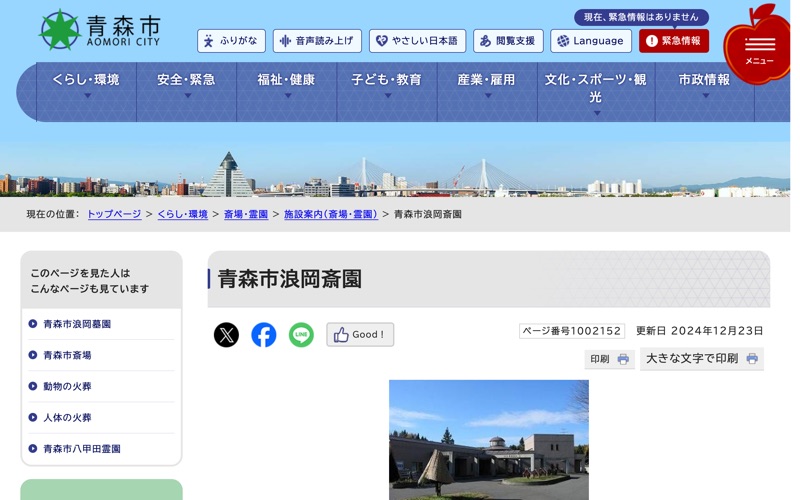Click ページ番号1002152 page number text
Image resolution: width=800 pixels, height=500 pixels.
572,331
